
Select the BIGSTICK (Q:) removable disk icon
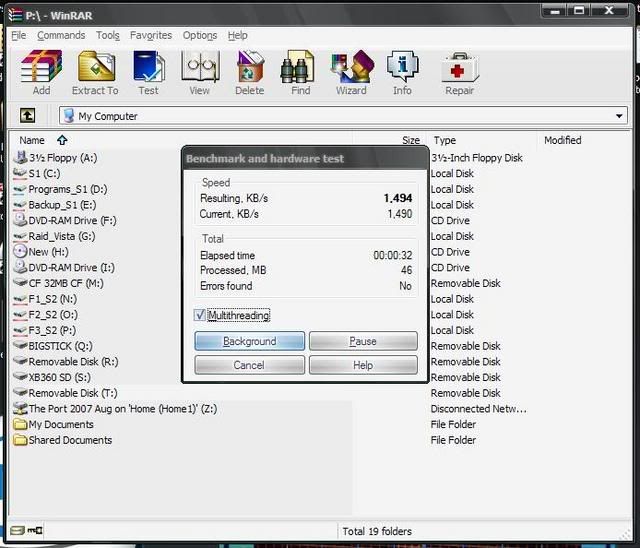pos(20,345)
